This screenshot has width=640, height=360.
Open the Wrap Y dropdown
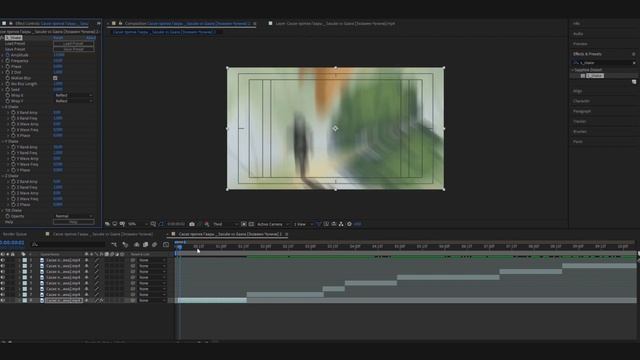pyautogui.click(x=73, y=101)
